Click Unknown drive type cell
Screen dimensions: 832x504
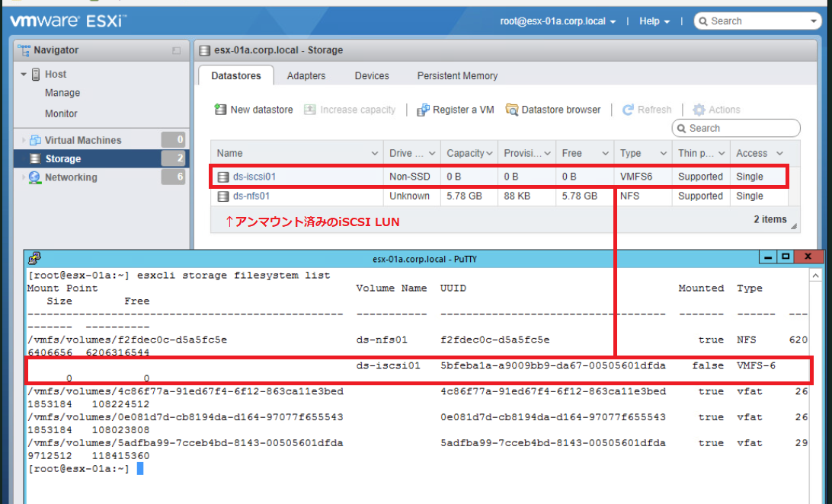click(410, 196)
